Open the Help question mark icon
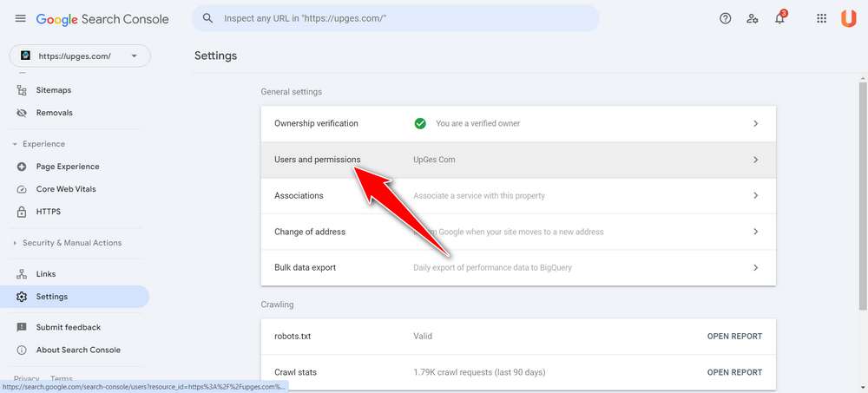The width and height of the screenshot is (868, 393). 725,18
